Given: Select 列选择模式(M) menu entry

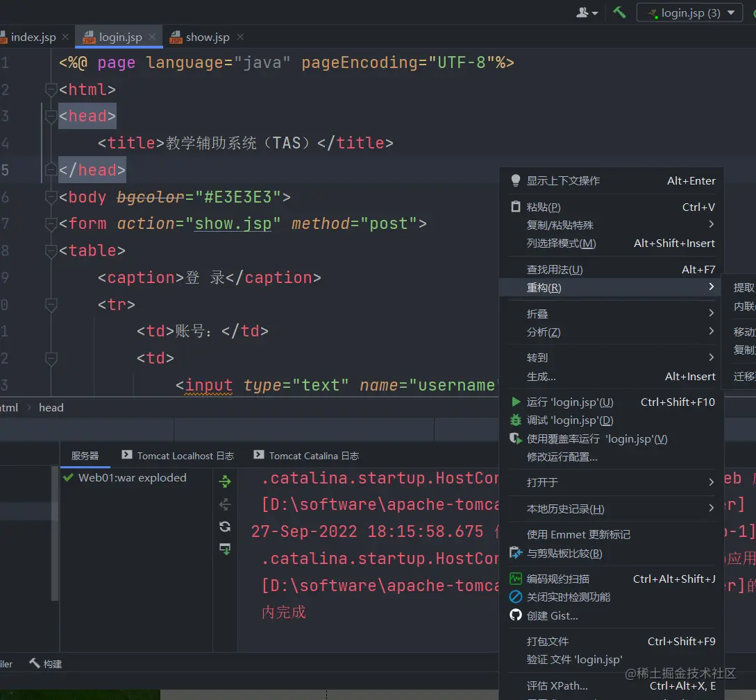Looking at the screenshot, I should click(x=612, y=244).
